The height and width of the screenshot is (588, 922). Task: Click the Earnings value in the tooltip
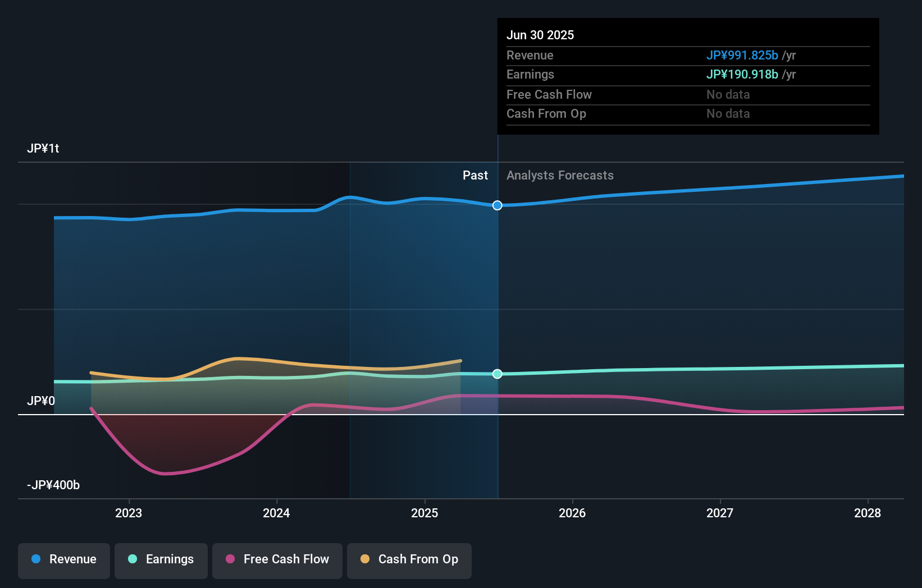[742, 74]
